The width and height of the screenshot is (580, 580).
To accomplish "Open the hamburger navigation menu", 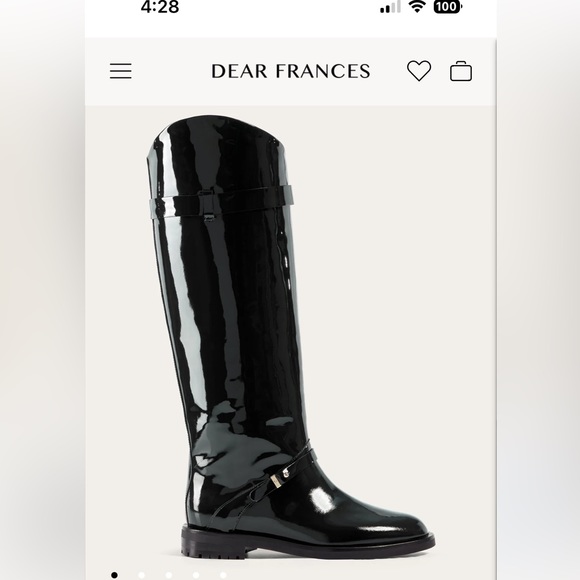I will pos(121,71).
